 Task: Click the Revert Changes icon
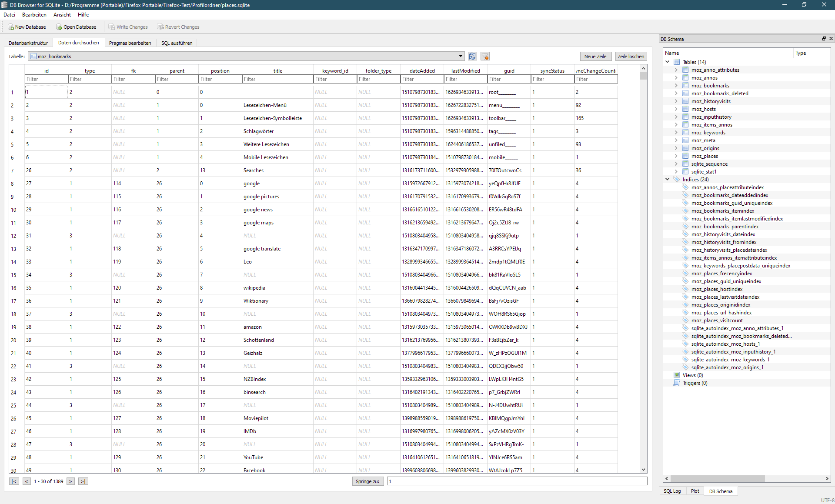tap(160, 27)
